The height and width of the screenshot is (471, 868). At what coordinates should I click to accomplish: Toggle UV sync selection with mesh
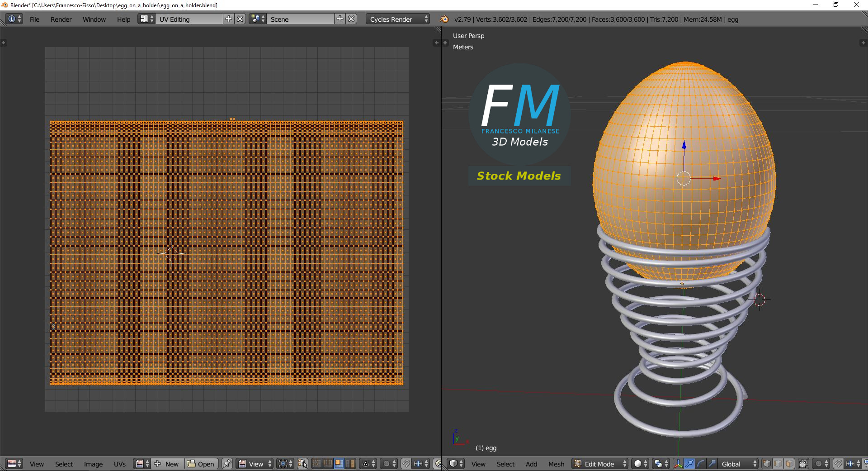click(x=302, y=464)
